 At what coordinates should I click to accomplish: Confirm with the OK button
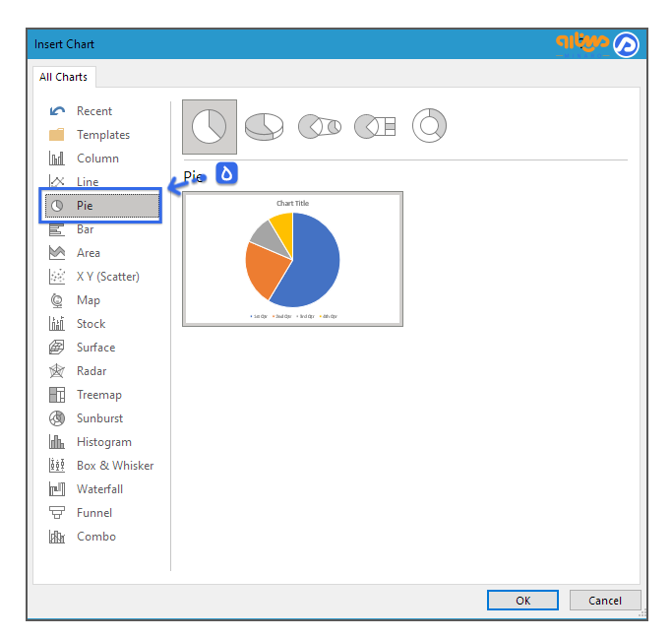522,601
